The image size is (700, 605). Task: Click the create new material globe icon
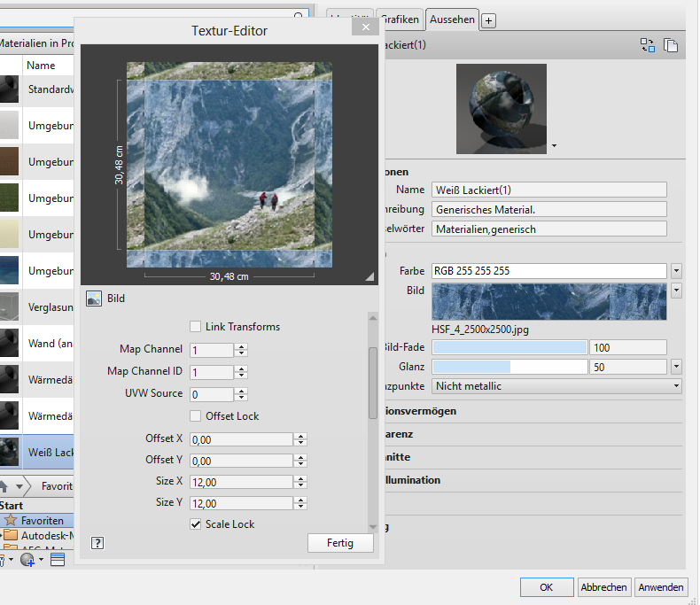[x=27, y=560]
